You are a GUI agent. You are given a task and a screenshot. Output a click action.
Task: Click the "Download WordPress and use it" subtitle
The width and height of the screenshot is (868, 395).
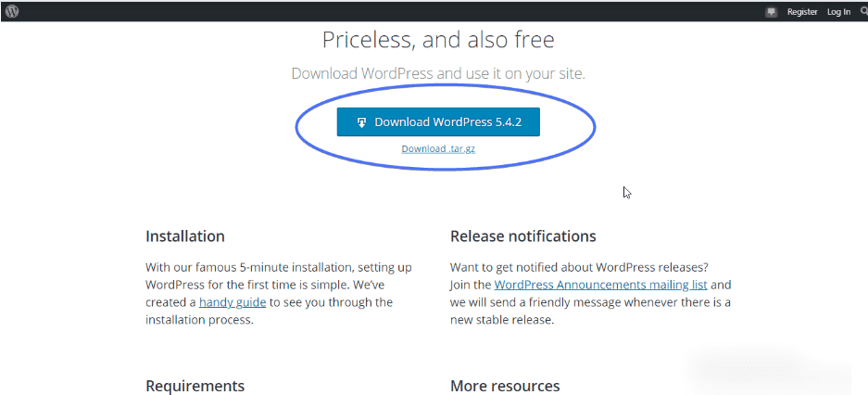click(438, 73)
